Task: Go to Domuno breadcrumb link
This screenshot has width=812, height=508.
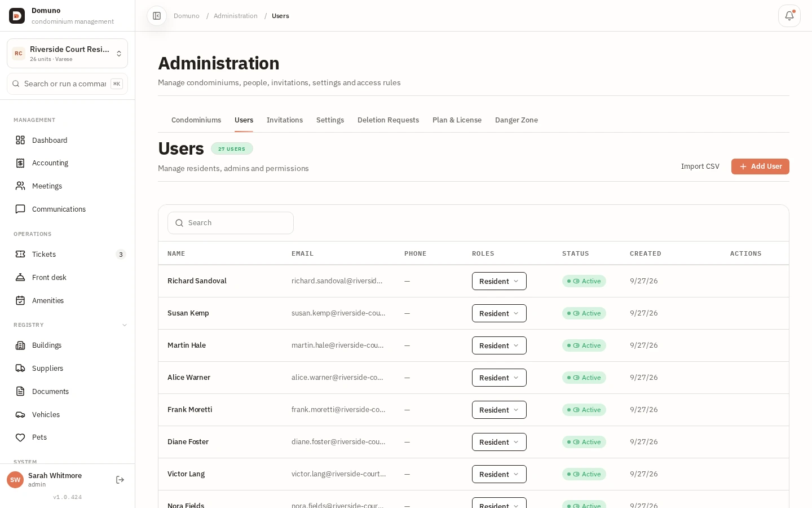Action: pos(187,16)
